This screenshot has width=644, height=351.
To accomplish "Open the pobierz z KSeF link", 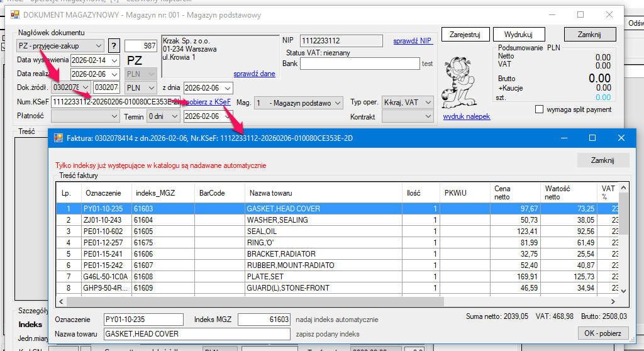I will pos(209,102).
